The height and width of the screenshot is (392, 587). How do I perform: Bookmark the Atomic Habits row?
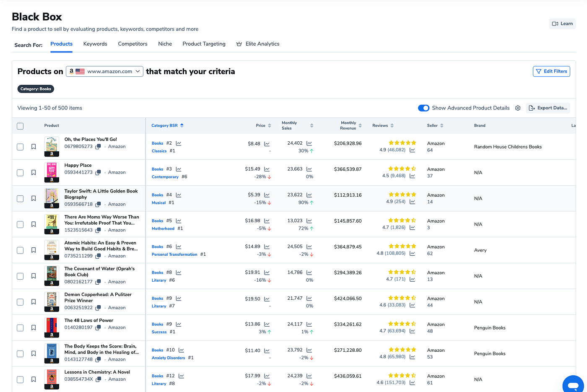pyautogui.click(x=34, y=250)
